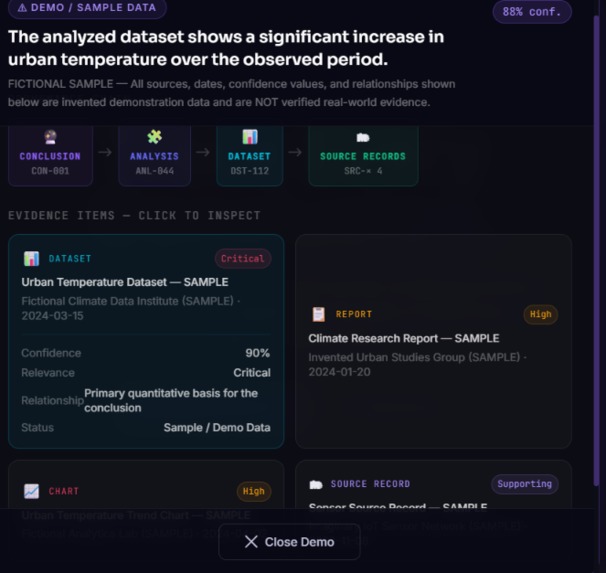
Task: Click the 90% Confidence value
Action: (257, 353)
